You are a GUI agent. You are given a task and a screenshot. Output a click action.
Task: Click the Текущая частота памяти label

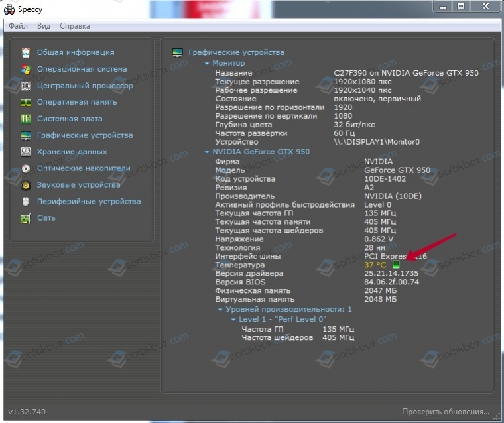(263, 222)
